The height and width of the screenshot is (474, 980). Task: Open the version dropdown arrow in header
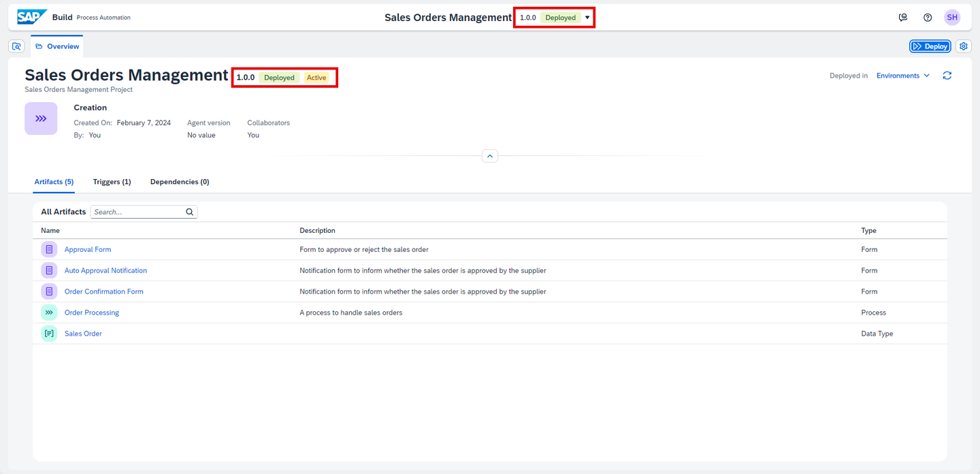[587, 18]
